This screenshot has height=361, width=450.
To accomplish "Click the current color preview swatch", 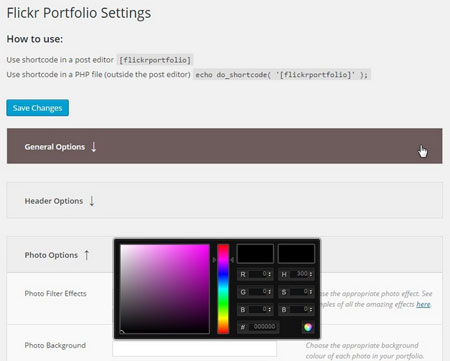I will click(296, 253).
